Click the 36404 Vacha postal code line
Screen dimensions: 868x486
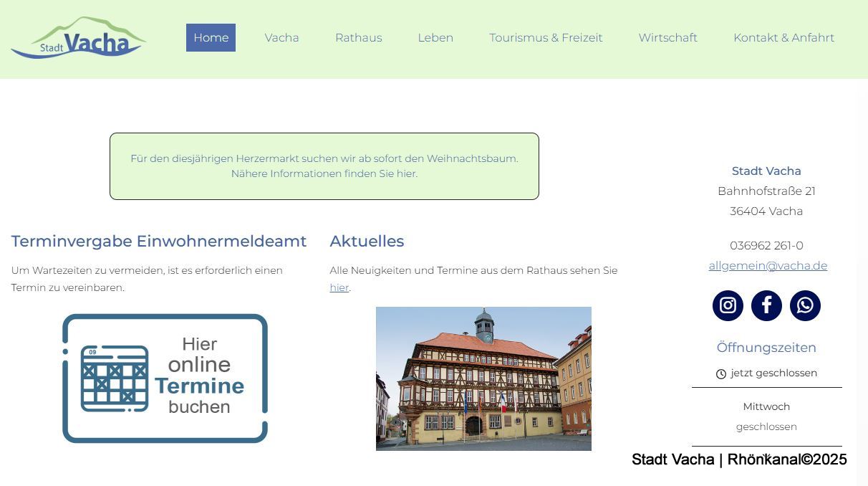click(766, 211)
